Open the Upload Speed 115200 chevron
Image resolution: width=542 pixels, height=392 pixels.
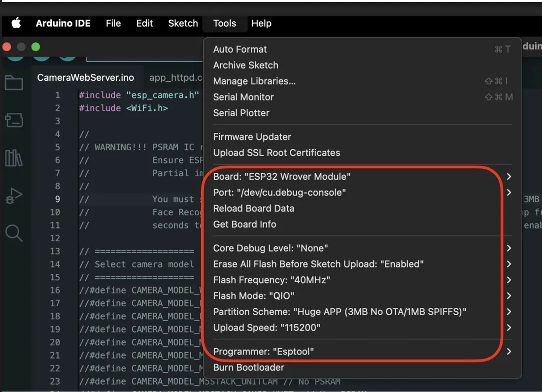click(509, 327)
